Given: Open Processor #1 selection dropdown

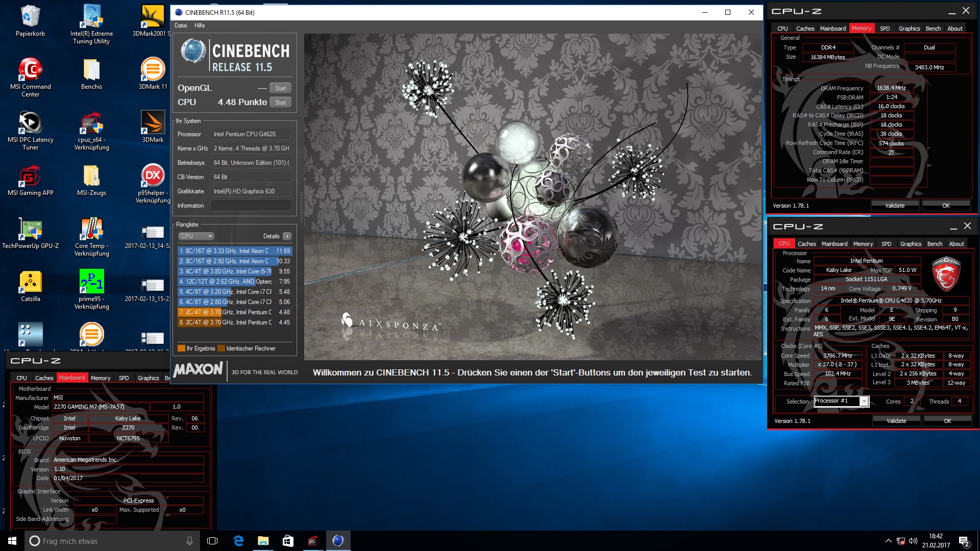Looking at the screenshot, I should (x=841, y=401).
